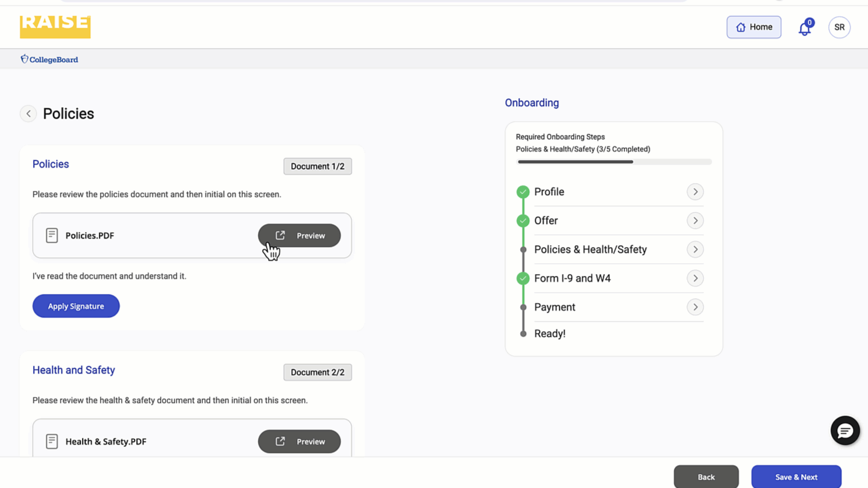Expand the Policies & Health/Safety chevron
This screenshot has height=488, width=868.
695,249
